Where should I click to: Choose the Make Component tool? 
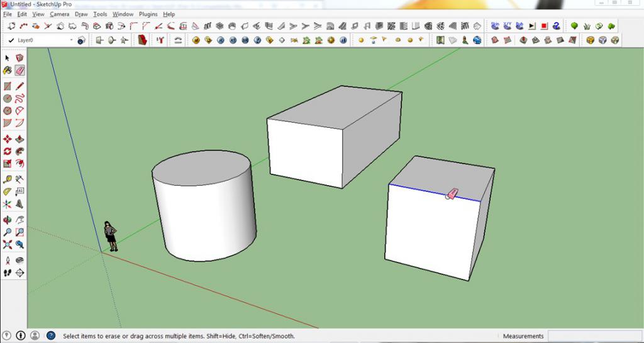point(19,59)
